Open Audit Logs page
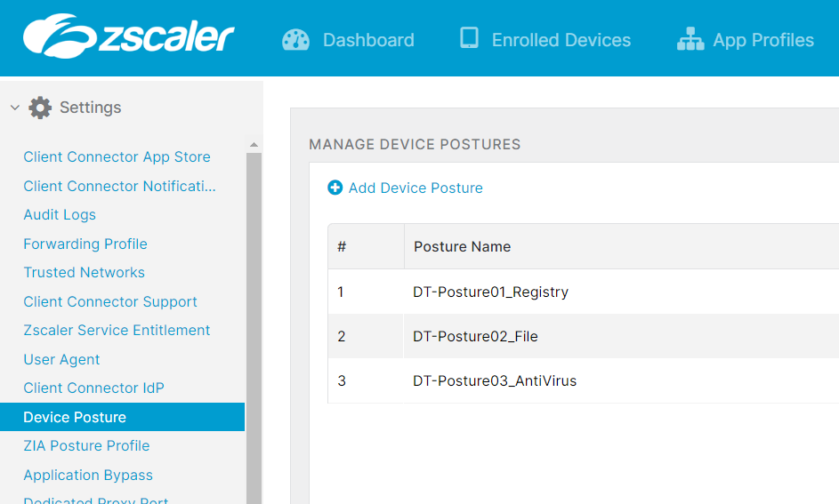 (x=60, y=215)
